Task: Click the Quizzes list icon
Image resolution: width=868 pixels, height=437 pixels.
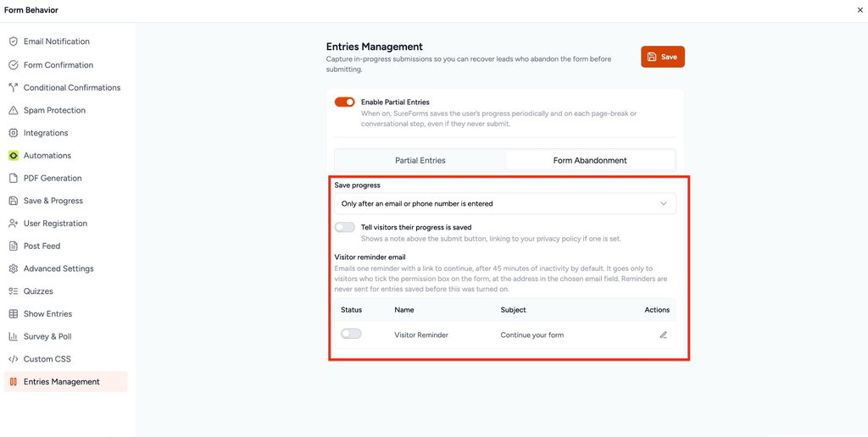Action: 14,291
